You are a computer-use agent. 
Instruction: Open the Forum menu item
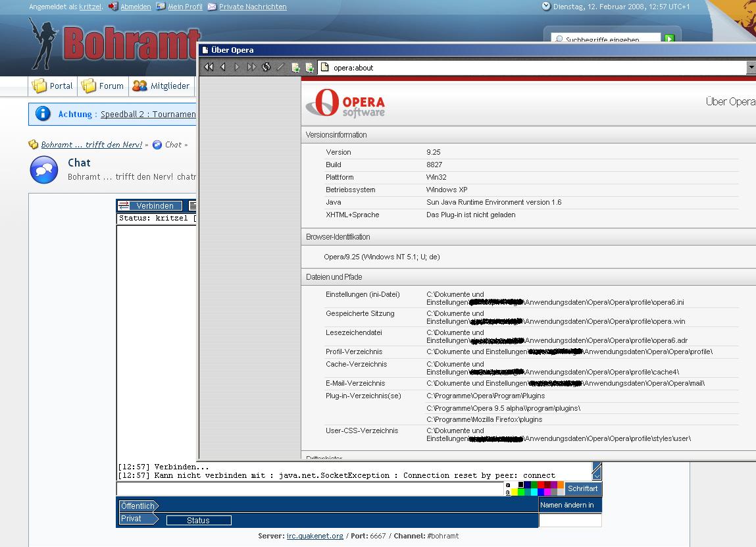click(x=103, y=86)
